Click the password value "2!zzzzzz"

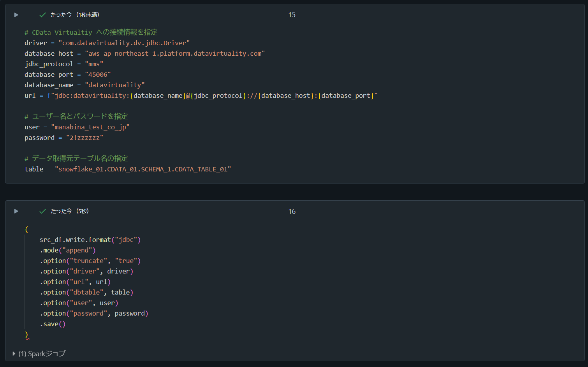85,138
